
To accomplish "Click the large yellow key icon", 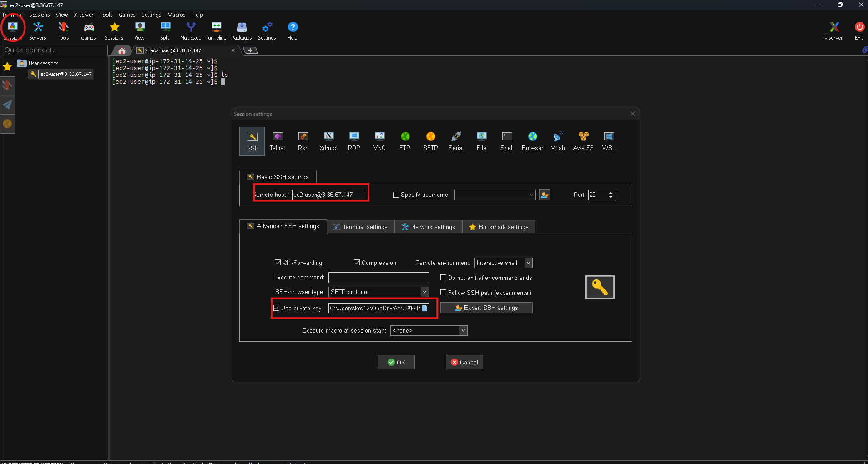I will coord(600,287).
